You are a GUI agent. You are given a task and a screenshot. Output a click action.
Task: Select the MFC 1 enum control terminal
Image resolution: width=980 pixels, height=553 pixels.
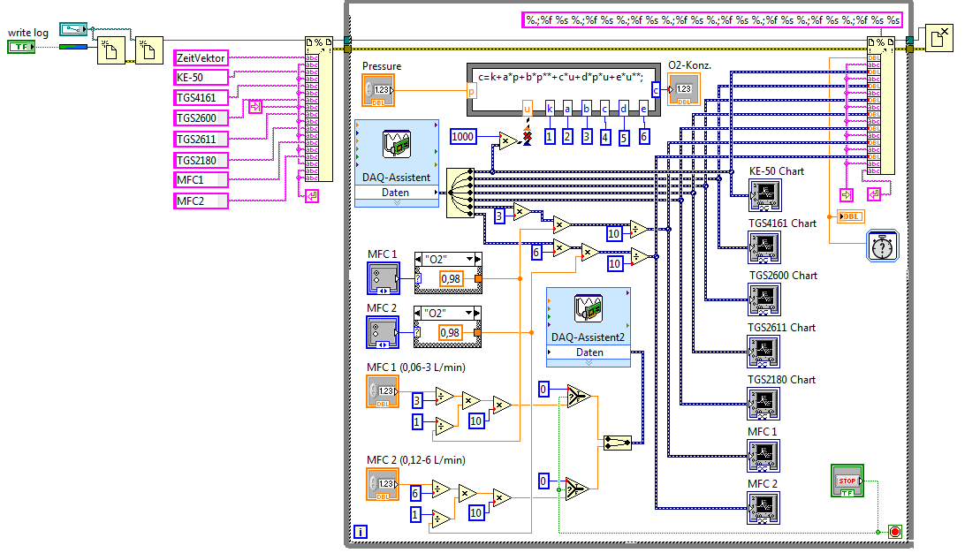click(384, 278)
